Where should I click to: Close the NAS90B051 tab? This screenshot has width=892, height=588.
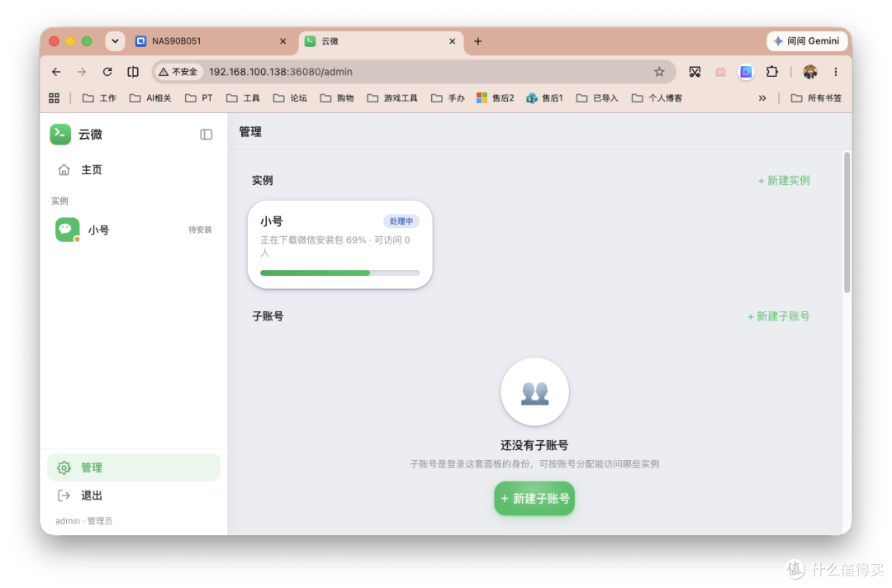tap(282, 41)
